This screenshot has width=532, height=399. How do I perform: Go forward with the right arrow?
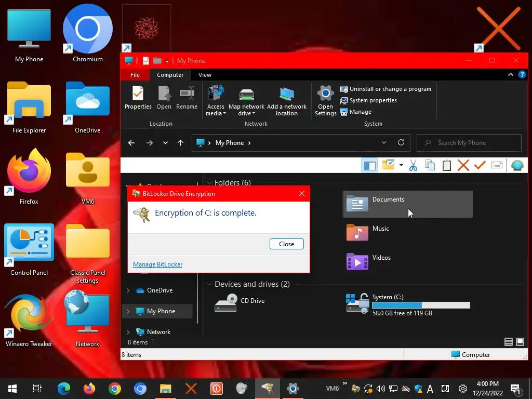(x=149, y=143)
